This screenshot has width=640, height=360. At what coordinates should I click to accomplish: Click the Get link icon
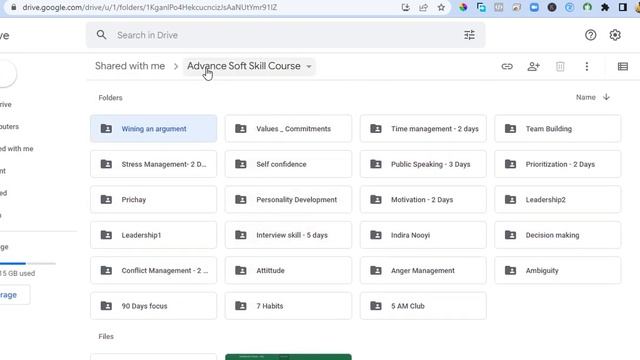coord(507,66)
